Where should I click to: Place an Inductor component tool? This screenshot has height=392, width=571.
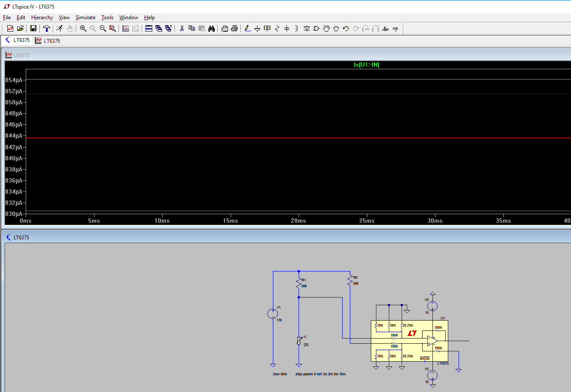click(x=297, y=29)
